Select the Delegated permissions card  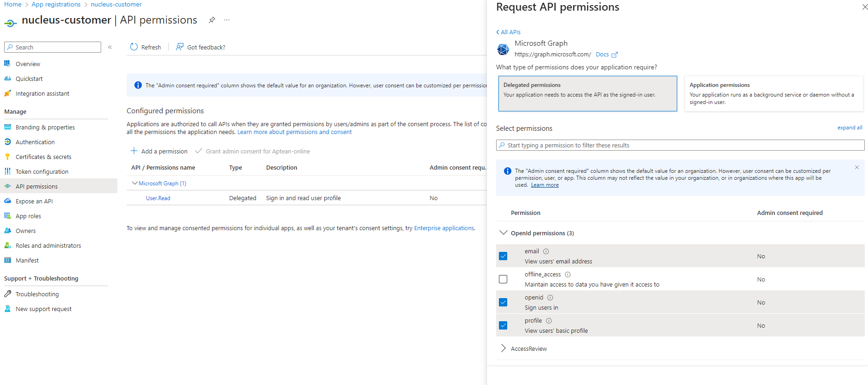tap(588, 93)
